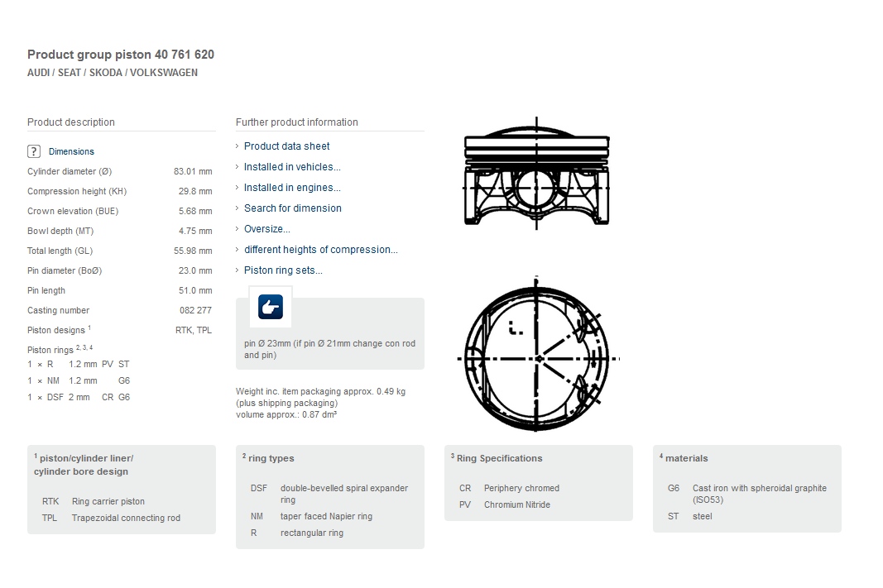The image size is (883, 588).
Task: Open Search for dimension
Action: 292,208
